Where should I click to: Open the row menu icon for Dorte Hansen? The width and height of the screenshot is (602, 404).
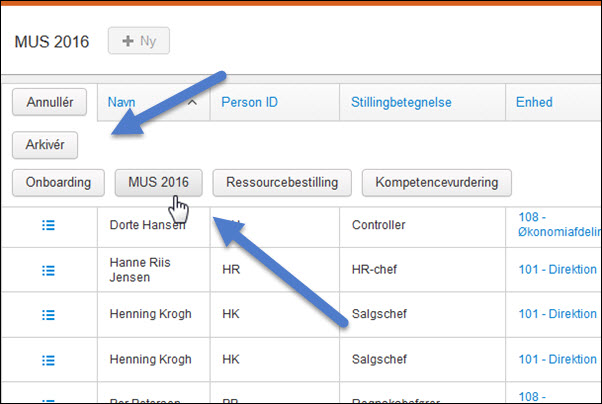[x=48, y=225]
